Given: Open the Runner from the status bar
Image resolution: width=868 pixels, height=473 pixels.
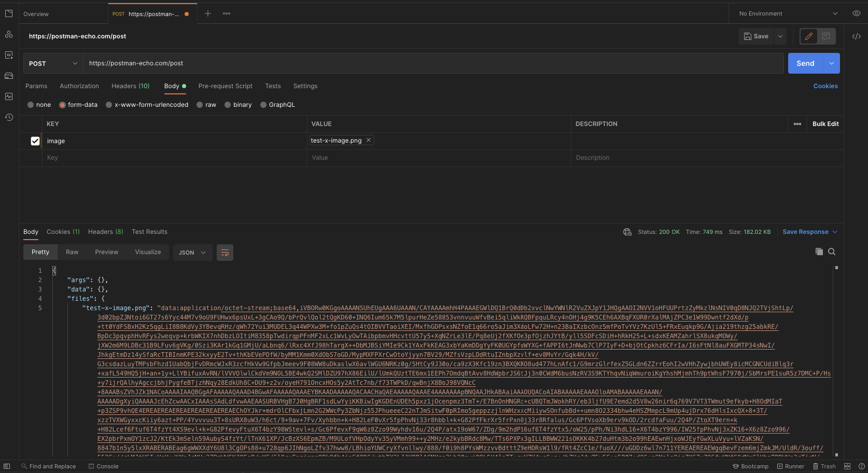Looking at the screenshot, I should (x=790, y=466).
